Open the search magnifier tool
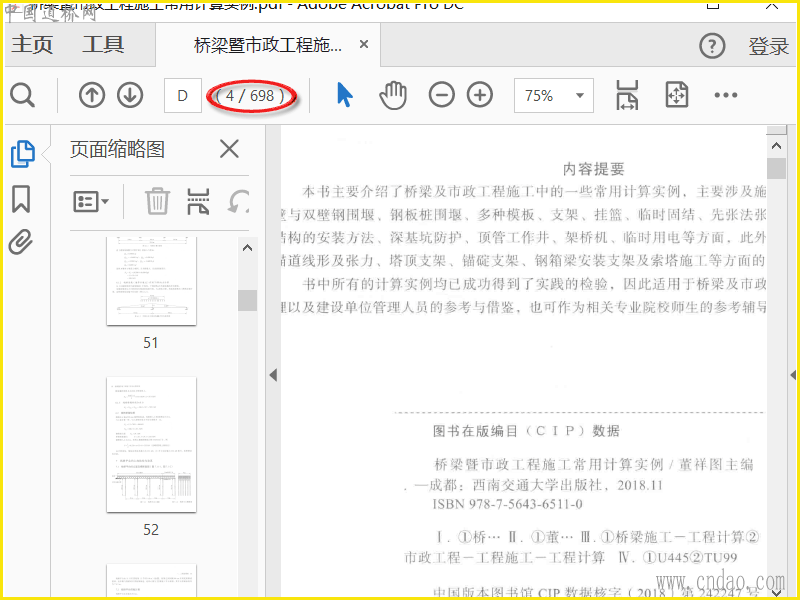The width and height of the screenshot is (800, 600). pos(22,95)
